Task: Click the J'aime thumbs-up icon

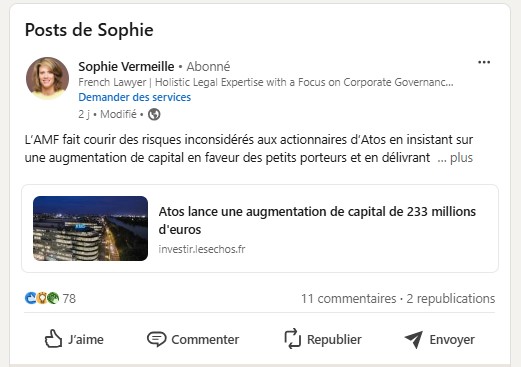Action: (53, 339)
